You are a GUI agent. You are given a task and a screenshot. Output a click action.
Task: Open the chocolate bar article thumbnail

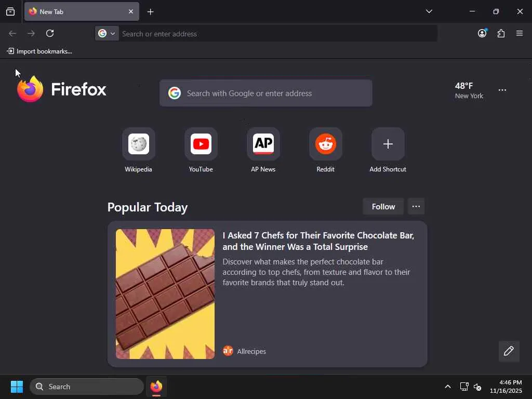click(x=165, y=294)
